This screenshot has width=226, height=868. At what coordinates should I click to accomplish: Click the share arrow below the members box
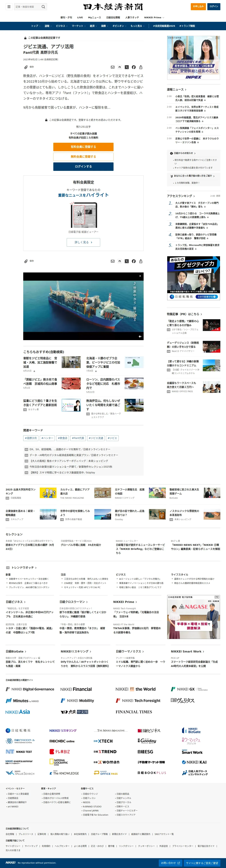(141, 261)
